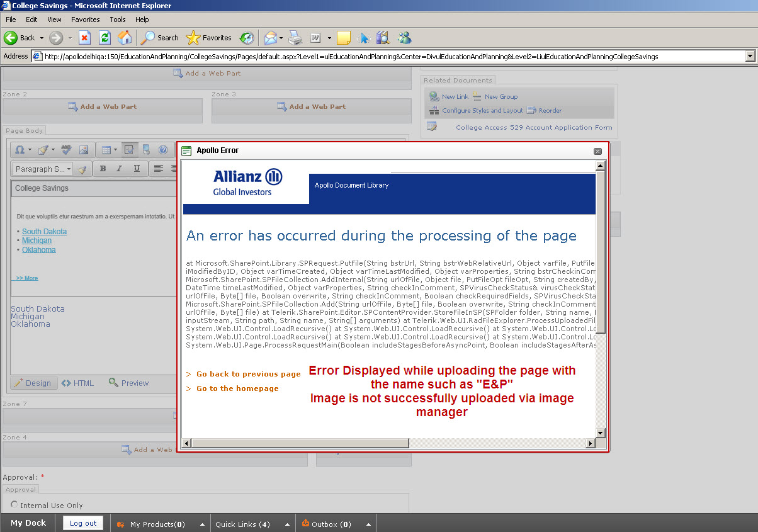The height and width of the screenshot is (532, 758).
Task: Open the View menu
Action: pyautogui.click(x=55, y=20)
